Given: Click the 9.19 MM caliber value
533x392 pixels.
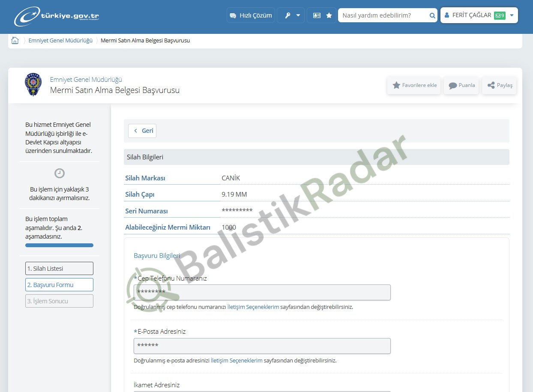Looking at the screenshot, I should pos(234,195).
